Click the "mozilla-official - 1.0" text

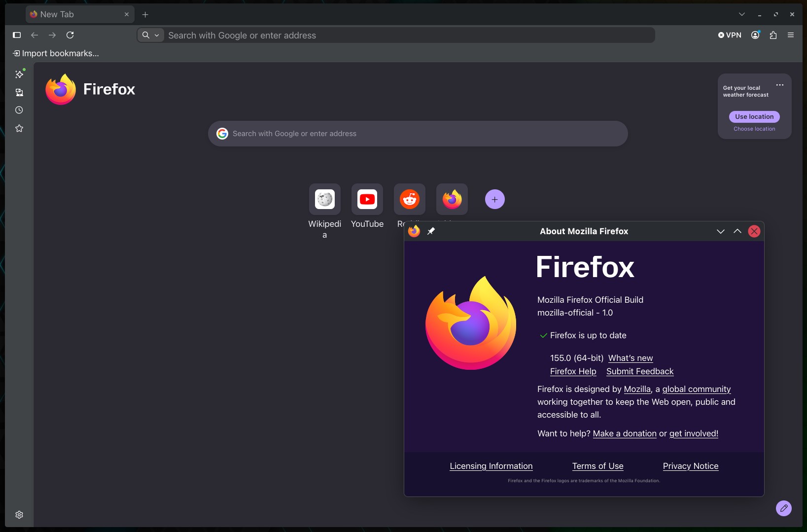(x=575, y=313)
